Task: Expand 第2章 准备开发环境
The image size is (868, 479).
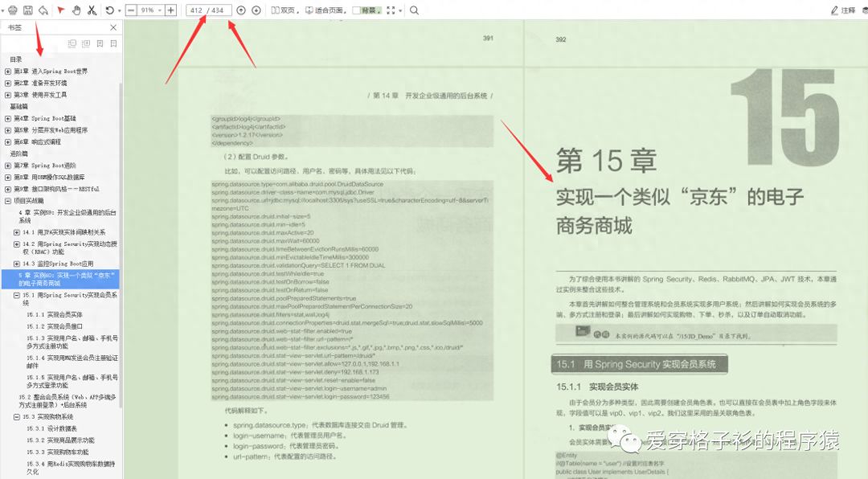Action: pos(8,83)
